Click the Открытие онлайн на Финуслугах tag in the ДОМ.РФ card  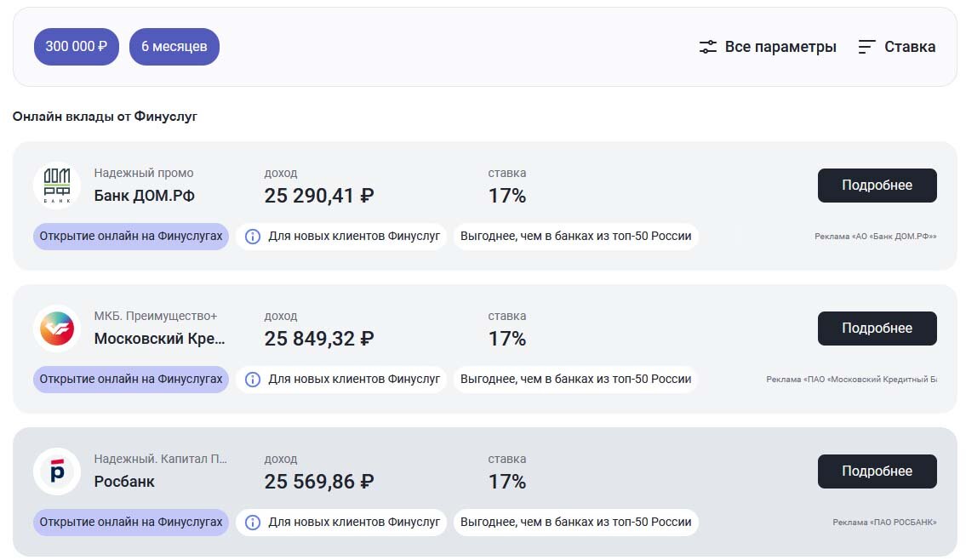[131, 237]
